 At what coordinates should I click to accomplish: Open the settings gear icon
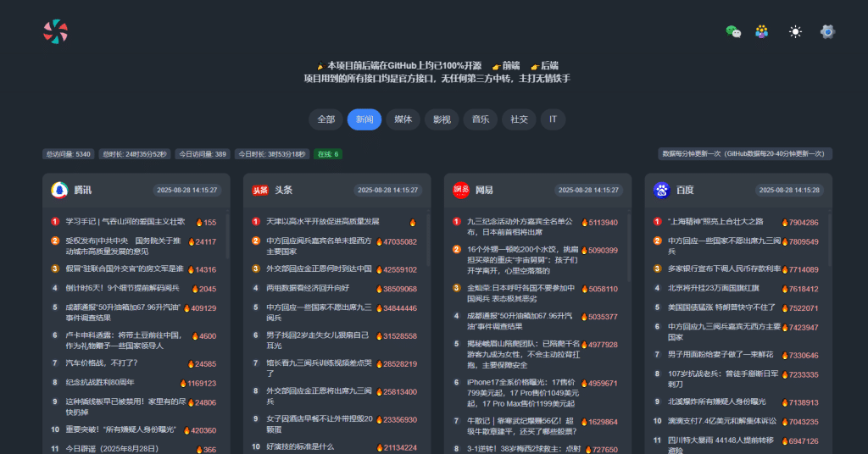(827, 31)
